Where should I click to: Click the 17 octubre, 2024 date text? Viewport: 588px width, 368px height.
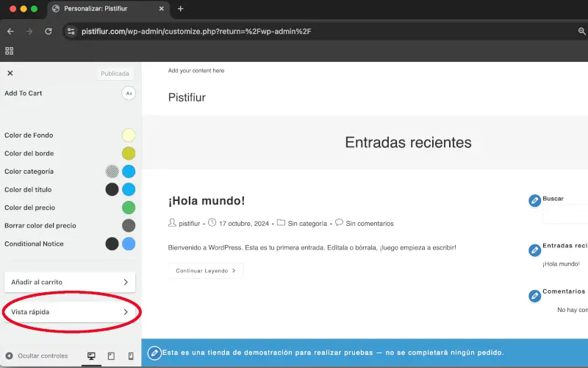click(244, 224)
